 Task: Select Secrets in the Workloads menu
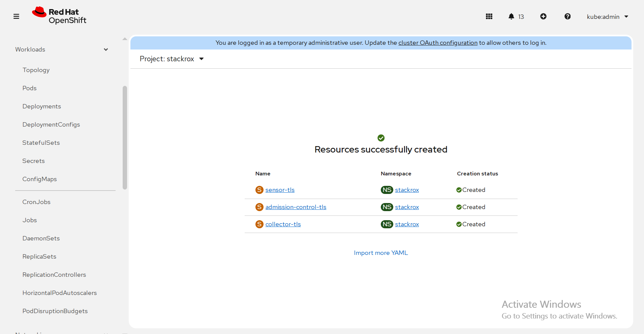click(34, 161)
